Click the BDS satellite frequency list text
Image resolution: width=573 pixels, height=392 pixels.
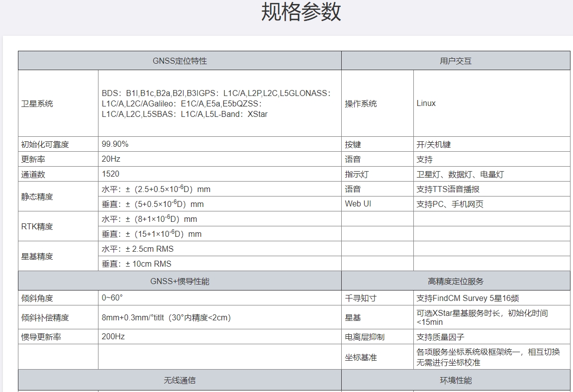pyautogui.click(x=216, y=103)
